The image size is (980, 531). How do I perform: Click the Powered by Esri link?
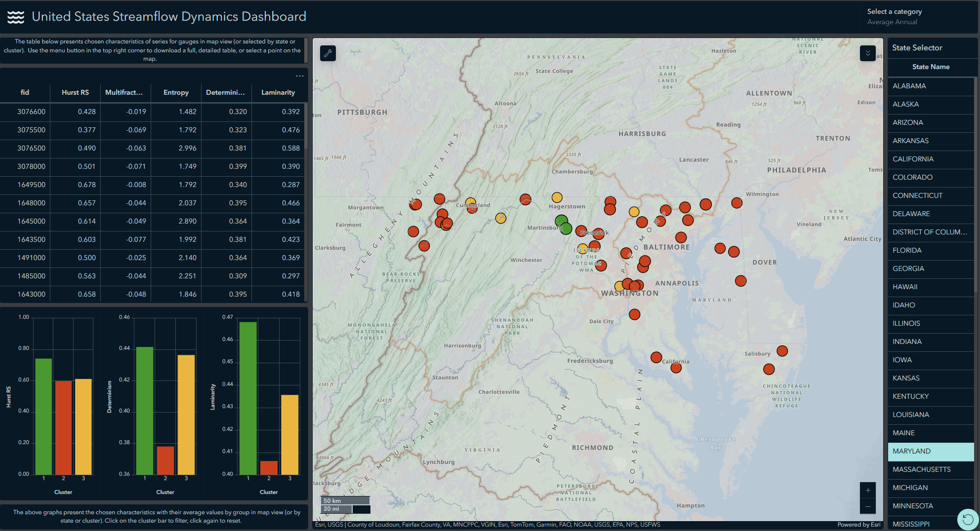858,525
